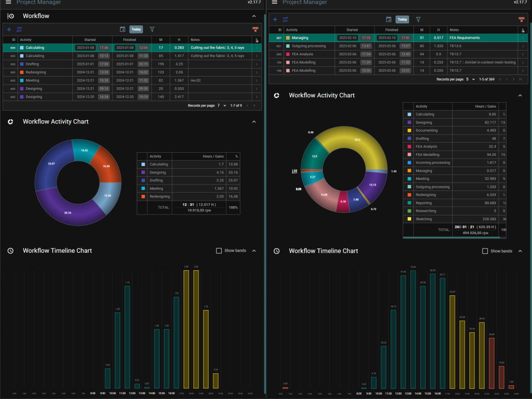Click Today button in right window
532x399 pixels.
[402, 19]
